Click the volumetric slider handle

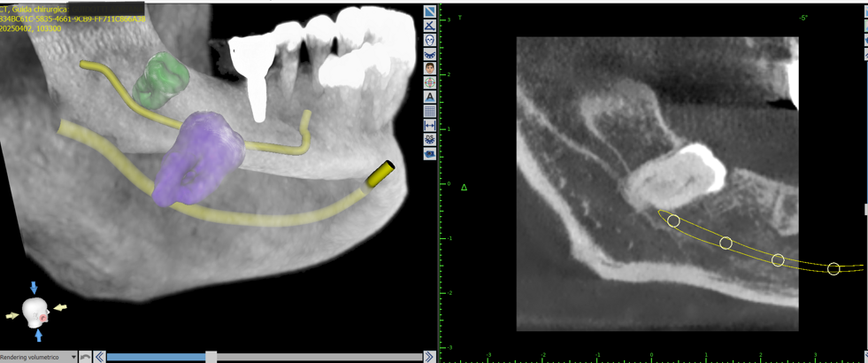[x=211, y=357]
